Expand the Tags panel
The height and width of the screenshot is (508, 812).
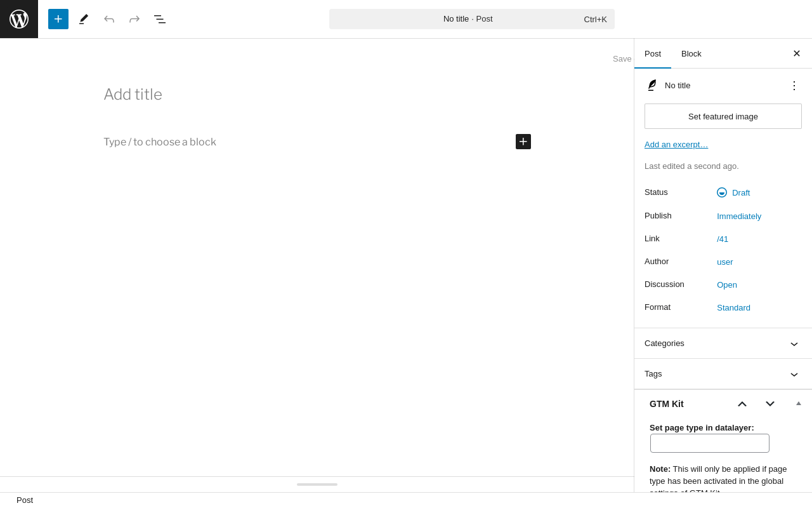pos(723,374)
